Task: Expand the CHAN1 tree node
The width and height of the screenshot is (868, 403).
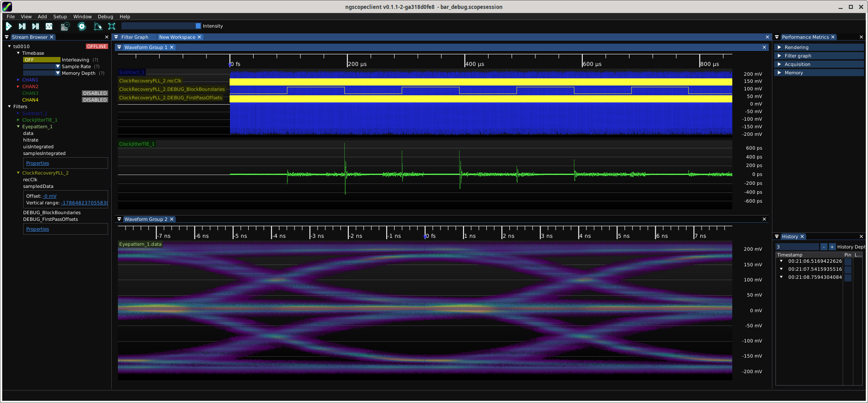Action: click(x=18, y=80)
